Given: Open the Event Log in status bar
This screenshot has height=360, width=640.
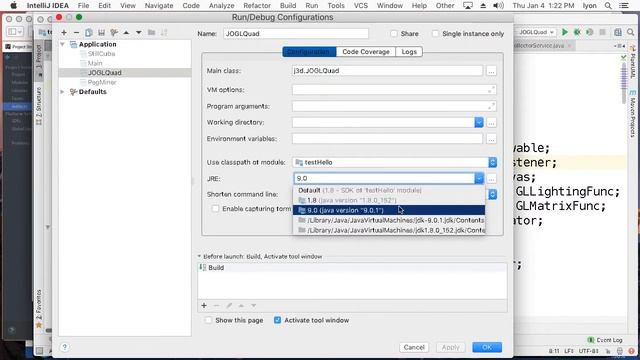Looking at the screenshot, I should tap(605, 340).
